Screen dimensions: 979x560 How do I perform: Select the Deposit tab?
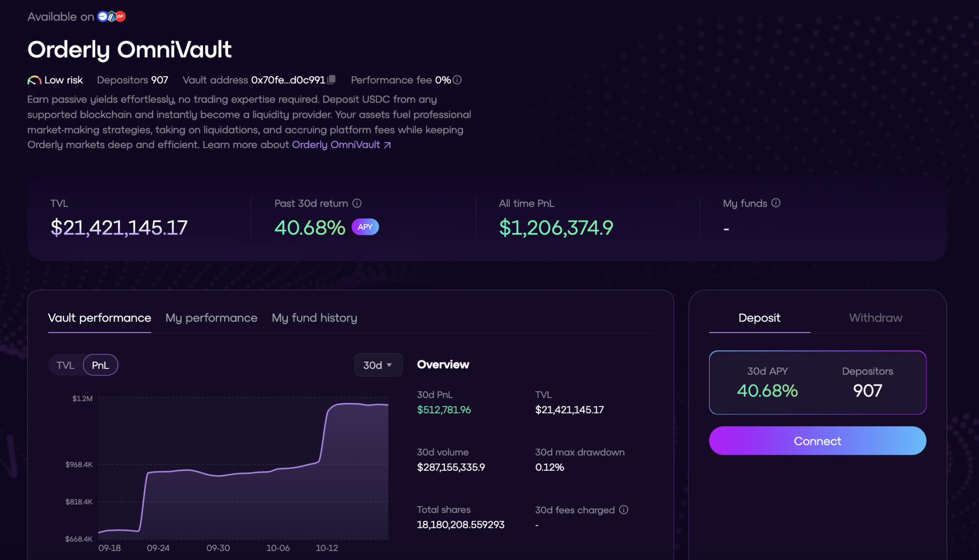(x=759, y=318)
